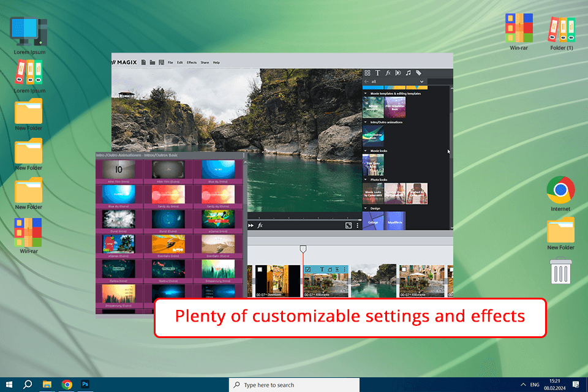588x392 pixels.
Task: Open the Effects menu
Action: coord(192,62)
